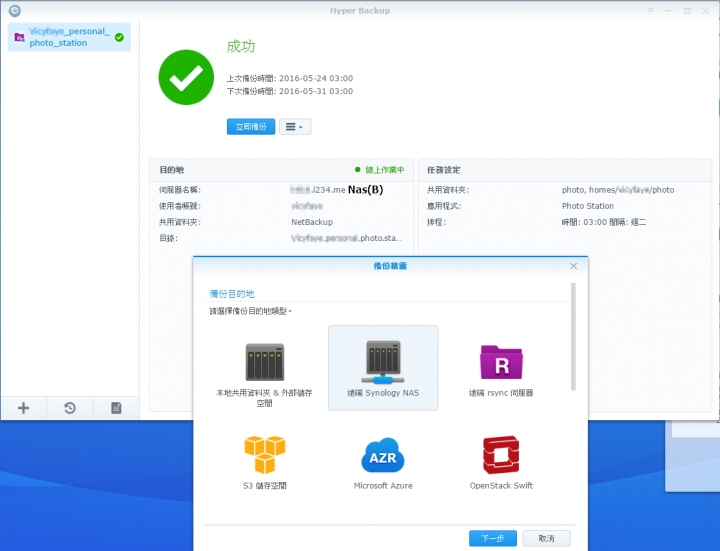
Task: Click the Hyper Backup app icon in title bar
Action: [15, 10]
